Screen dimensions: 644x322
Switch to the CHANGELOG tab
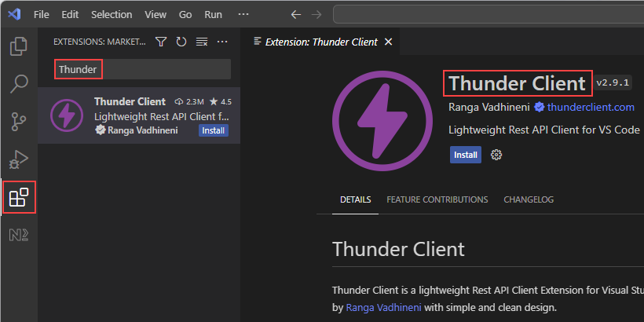(529, 199)
